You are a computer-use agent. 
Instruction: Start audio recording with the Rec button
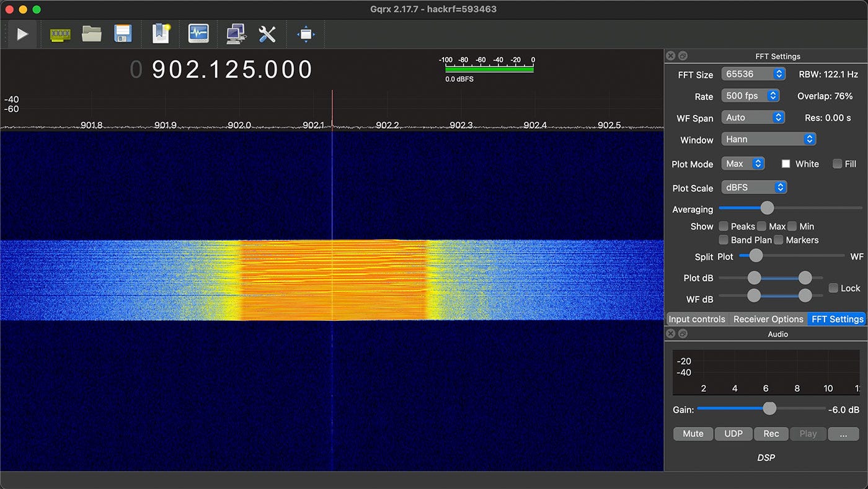(771, 434)
